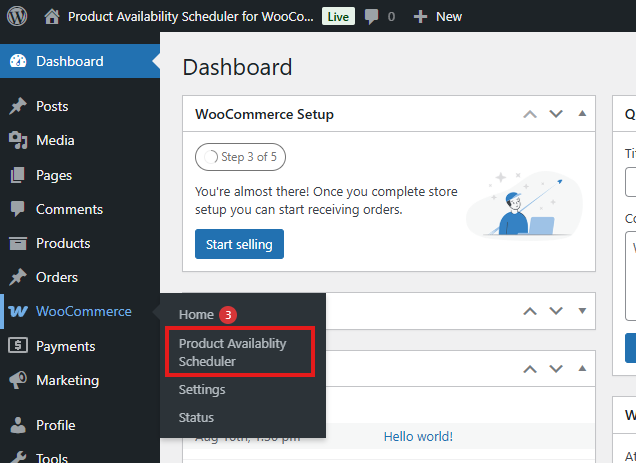Open Status in WooCommerce submenu
Image resolution: width=636 pixels, height=463 pixels.
196,417
